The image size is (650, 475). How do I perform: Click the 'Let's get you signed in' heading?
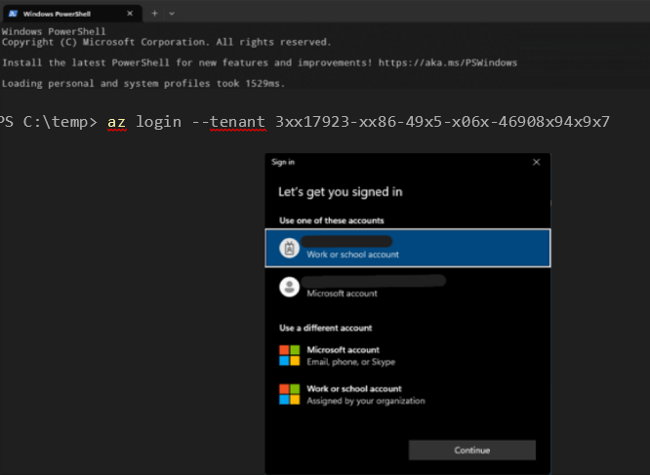pos(340,191)
